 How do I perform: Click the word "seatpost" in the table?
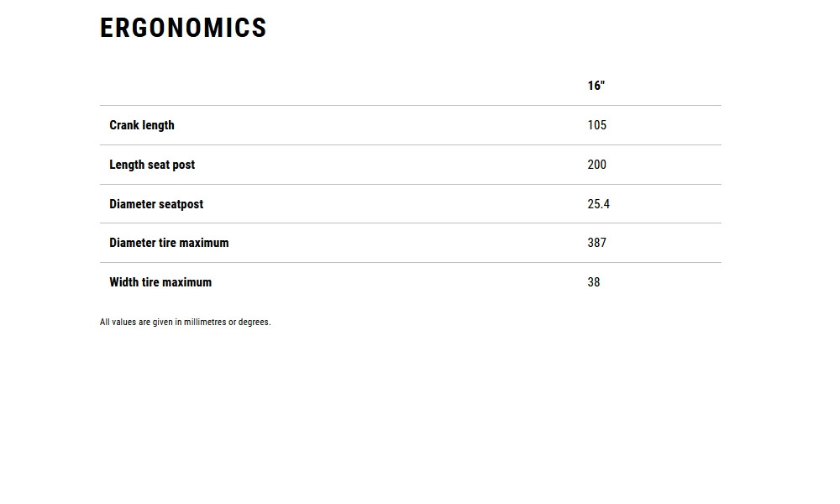tap(178, 204)
